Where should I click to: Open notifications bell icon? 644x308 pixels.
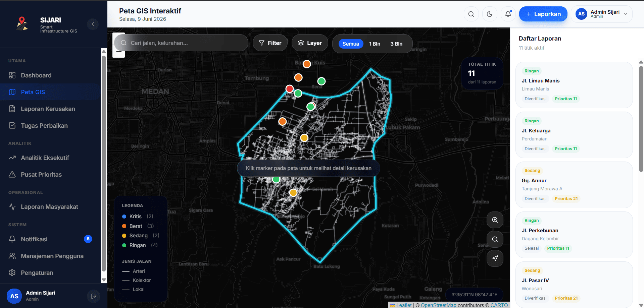click(x=508, y=14)
